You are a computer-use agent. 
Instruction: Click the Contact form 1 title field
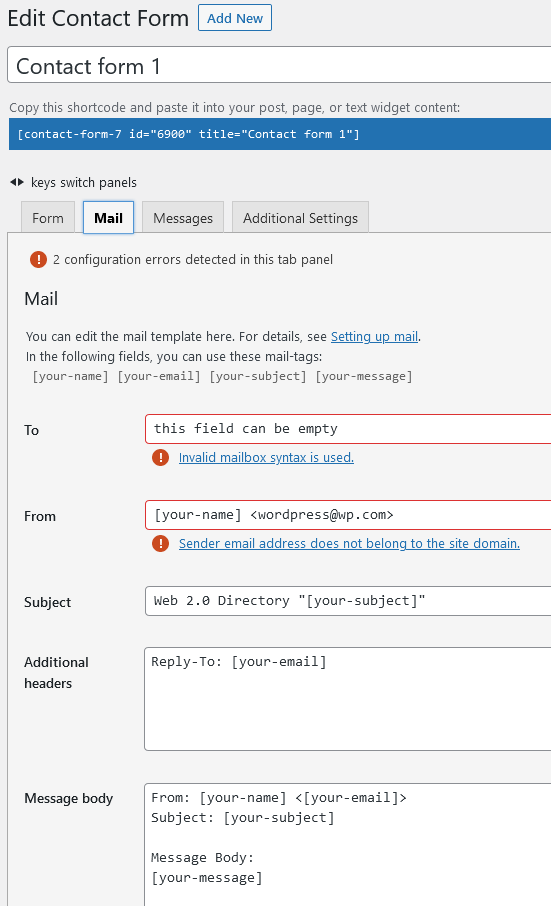279,65
